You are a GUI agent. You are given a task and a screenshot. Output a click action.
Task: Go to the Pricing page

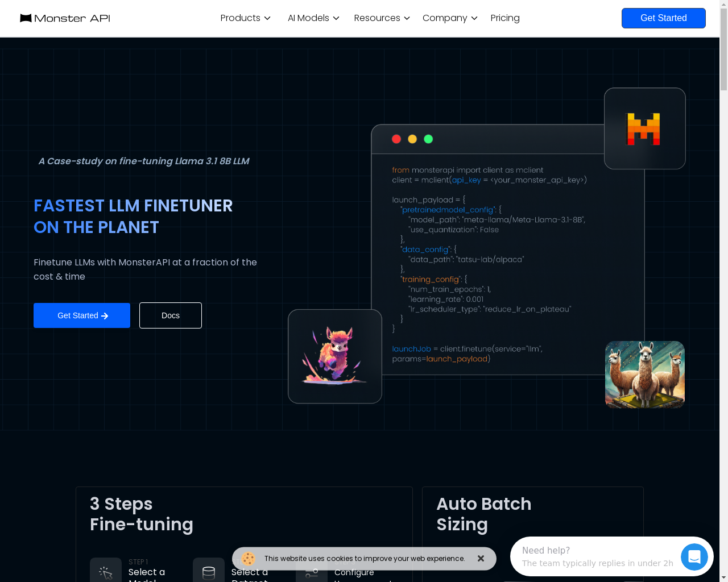point(505,18)
